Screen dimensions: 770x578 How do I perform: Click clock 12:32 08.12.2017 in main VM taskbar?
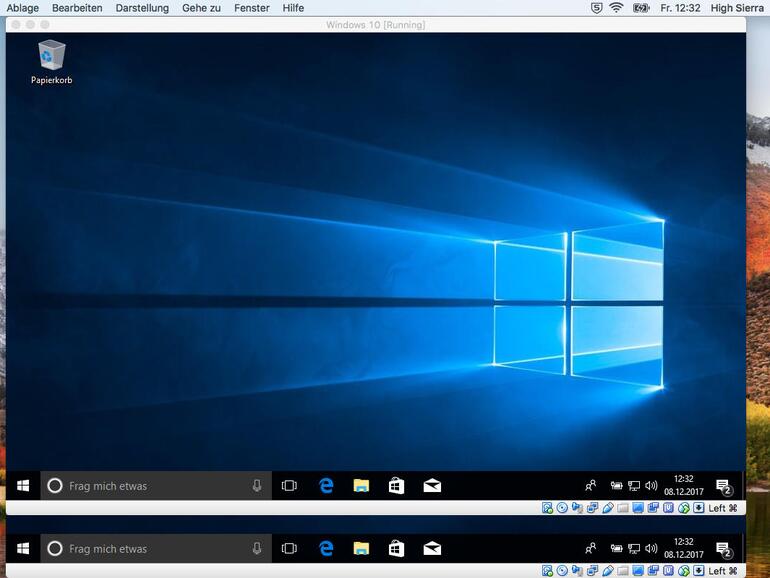pyautogui.click(x=684, y=485)
